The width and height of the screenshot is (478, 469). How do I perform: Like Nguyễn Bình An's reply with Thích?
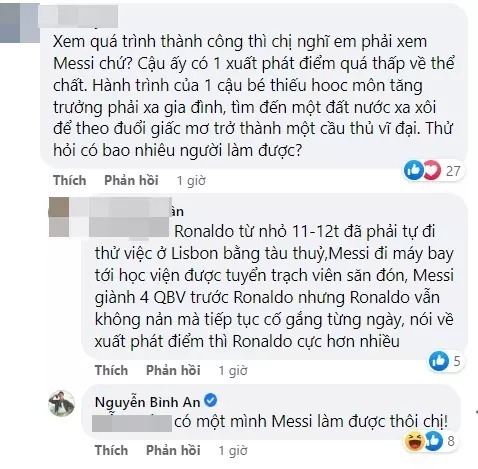[x=111, y=450]
